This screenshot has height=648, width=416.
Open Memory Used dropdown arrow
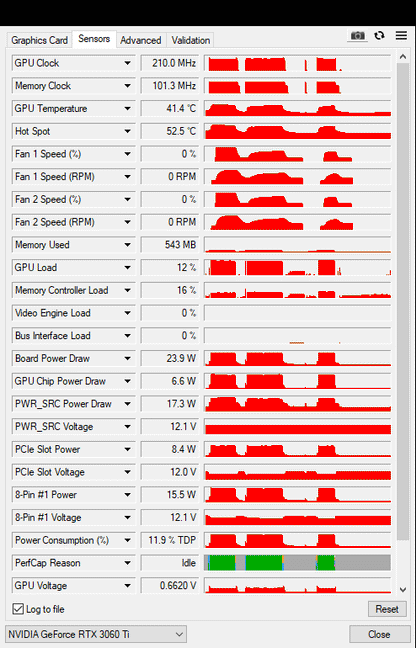click(127, 245)
